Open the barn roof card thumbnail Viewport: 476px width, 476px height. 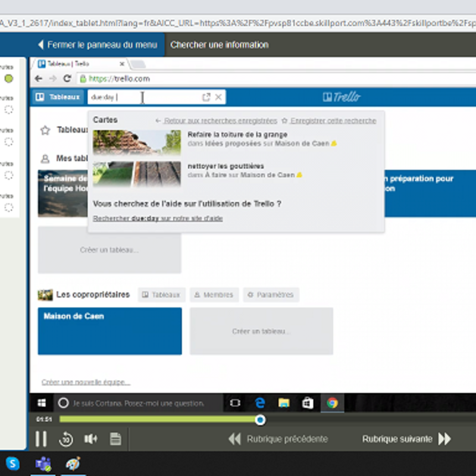137,143
